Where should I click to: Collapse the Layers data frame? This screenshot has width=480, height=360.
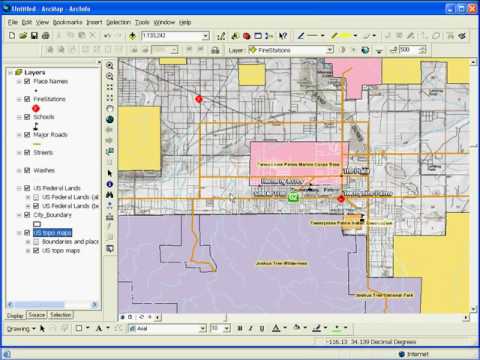coord(11,72)
